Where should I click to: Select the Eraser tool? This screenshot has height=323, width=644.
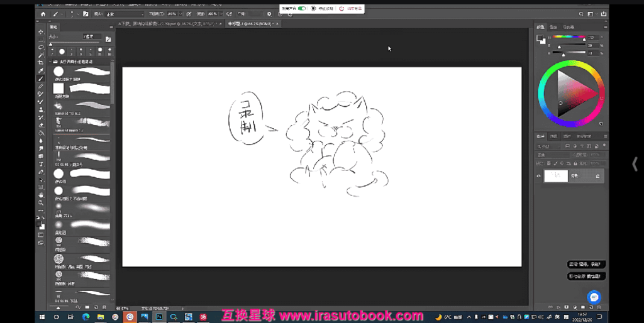click(41, 125)
